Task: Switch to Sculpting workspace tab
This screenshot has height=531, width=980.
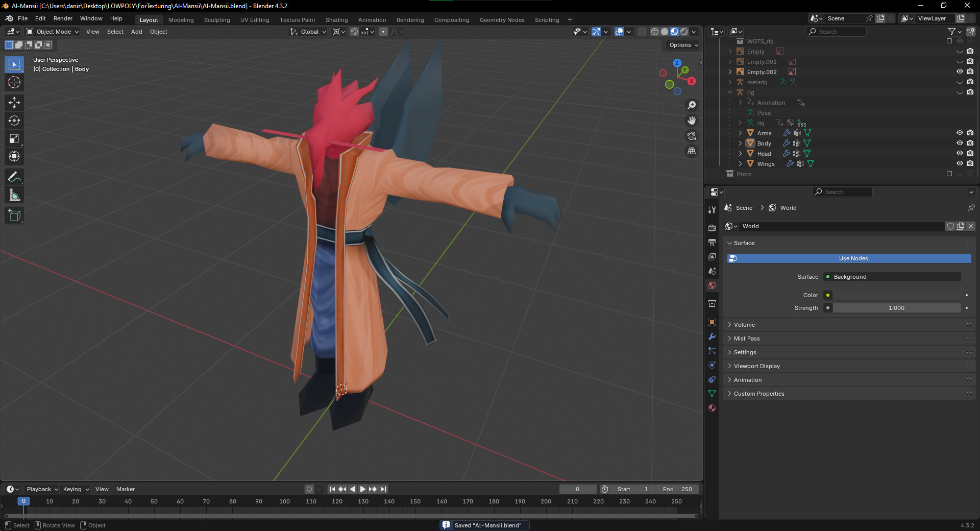Action: [x=217, y=20]
